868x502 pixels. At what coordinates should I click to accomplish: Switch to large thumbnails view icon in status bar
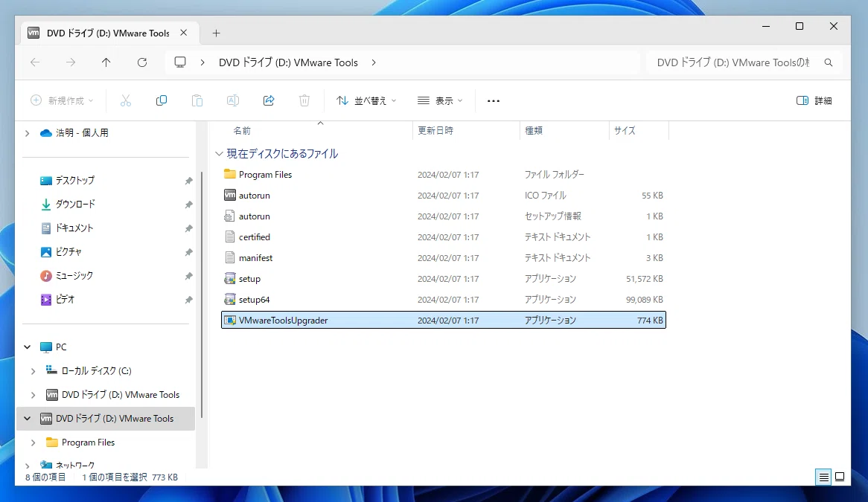click(x=840, y=477)
